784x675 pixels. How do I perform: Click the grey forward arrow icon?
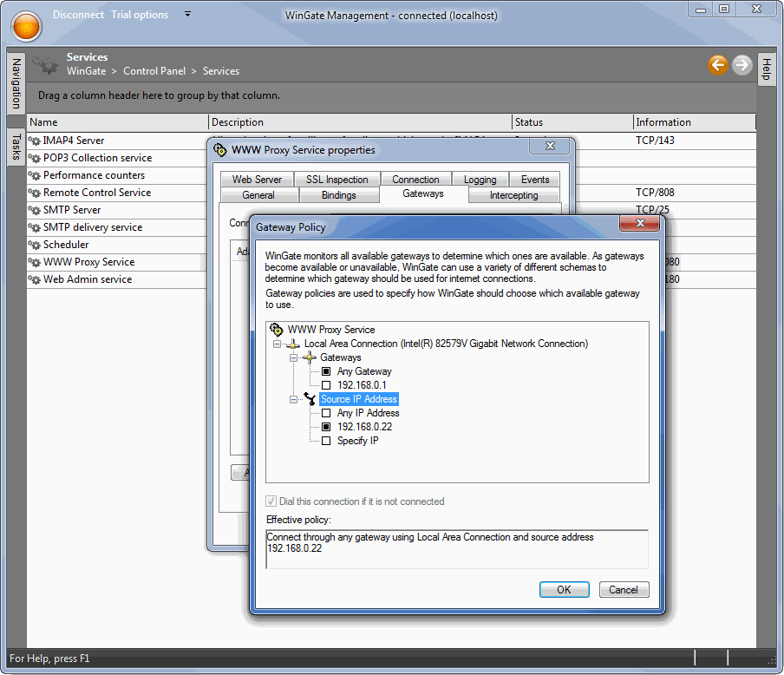click(x=742, y=65)
